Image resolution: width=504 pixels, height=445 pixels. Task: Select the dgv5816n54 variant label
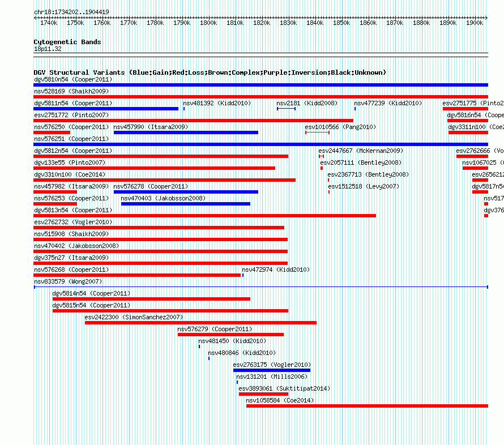(x=475, y=115)
